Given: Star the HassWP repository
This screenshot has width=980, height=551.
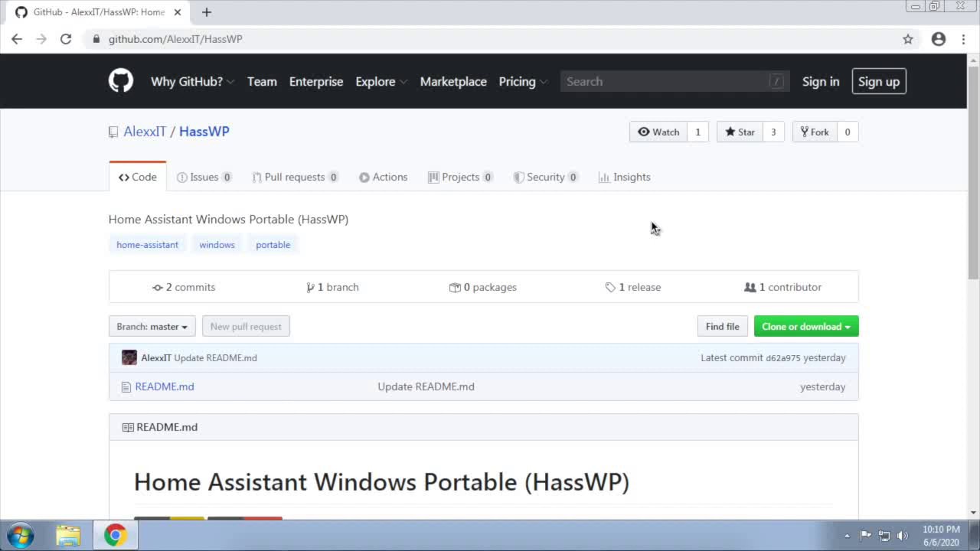Looking at the screenshot, I should click(x=740, y=132).
